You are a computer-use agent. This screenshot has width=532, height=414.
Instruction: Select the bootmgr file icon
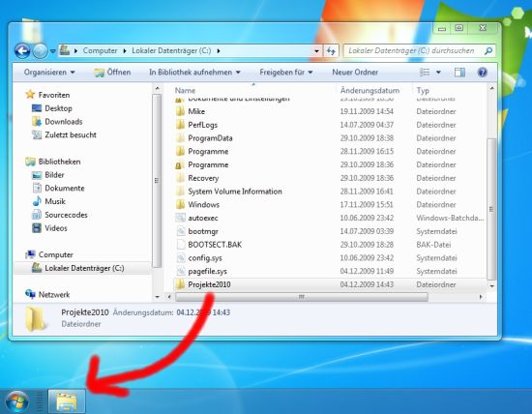coord(181,231)
